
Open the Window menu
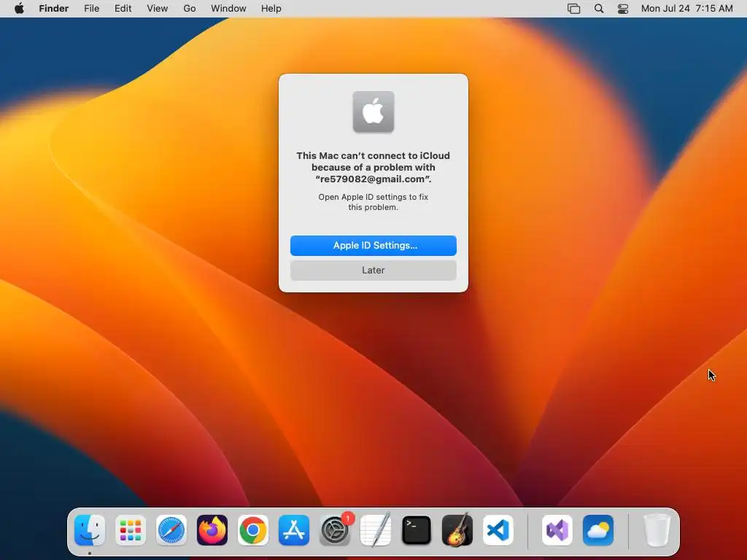(x=228, y=9)
